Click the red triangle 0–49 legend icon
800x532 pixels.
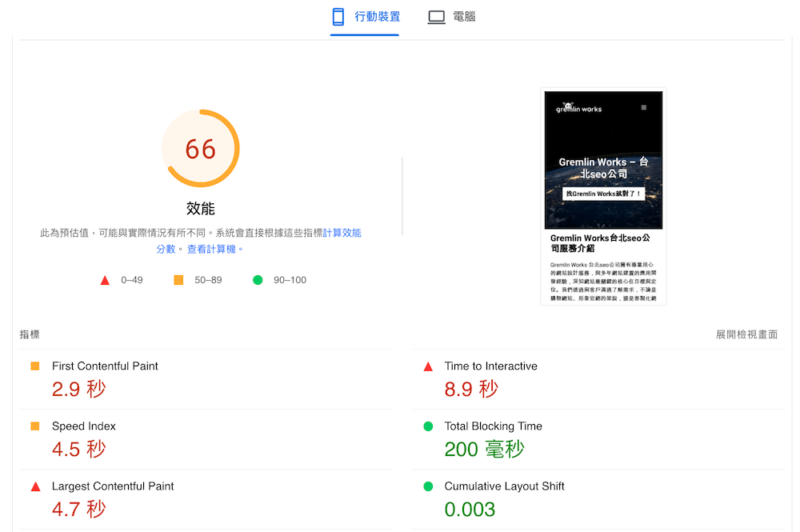(x=105, y=280)
